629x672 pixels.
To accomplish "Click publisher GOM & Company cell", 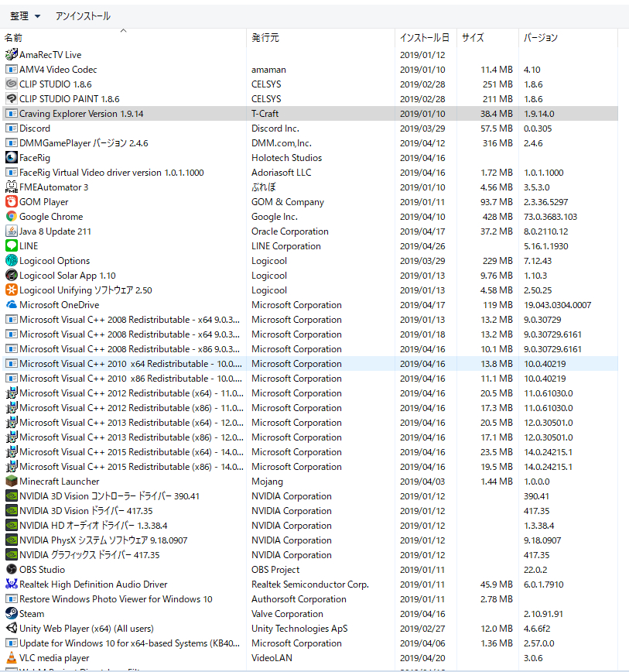I will click(288, 201).
